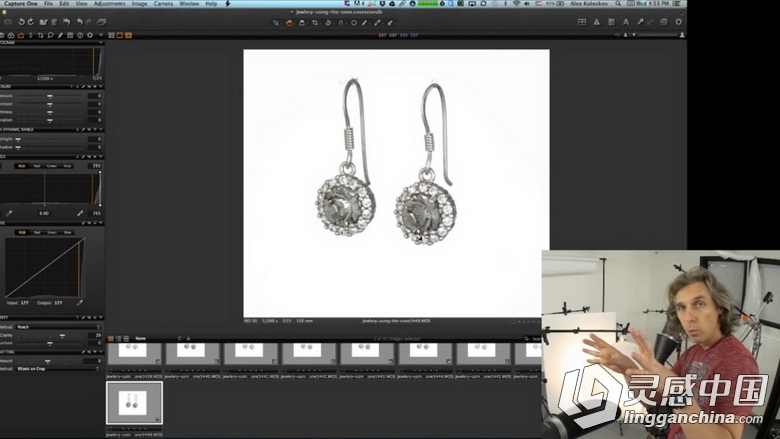
Task: Select Red channel tab in Curve panel
Action: 37,232
